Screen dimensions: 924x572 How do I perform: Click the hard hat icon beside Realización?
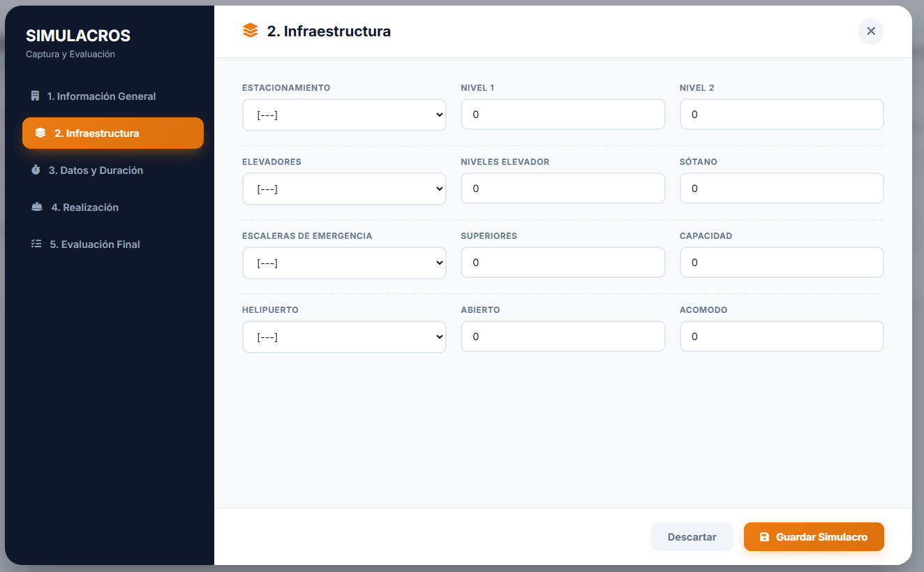tap(37, 207)
